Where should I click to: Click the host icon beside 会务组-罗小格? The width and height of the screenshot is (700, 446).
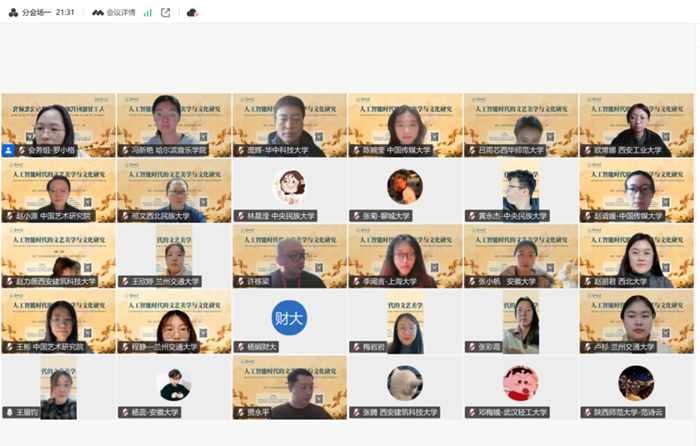[x=8, y=150]
